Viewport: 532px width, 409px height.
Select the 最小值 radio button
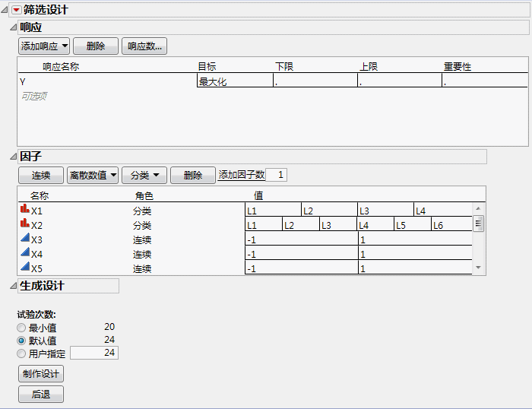21,328
